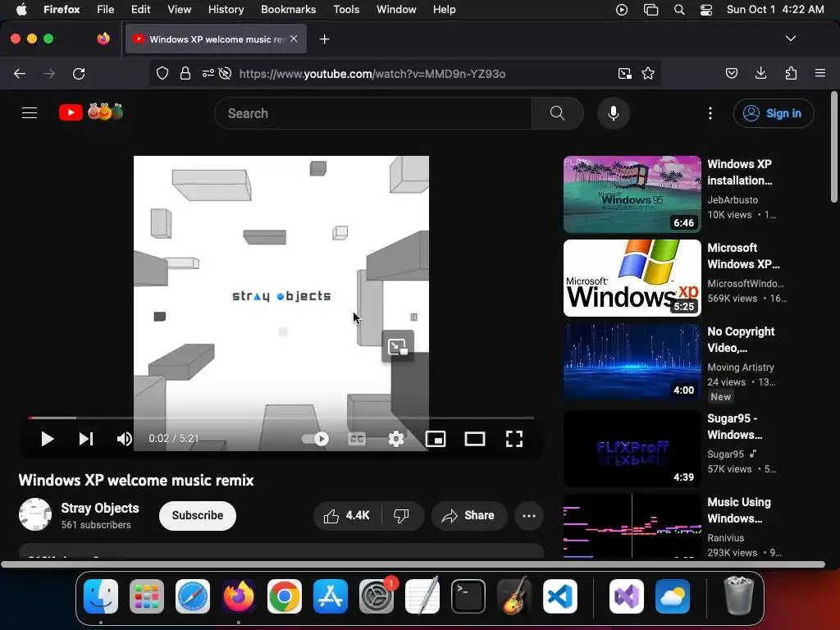840x630 pixels.
Task: Bookmark this page with star icon
Action: pyautogui.click(x=648, y=73)
